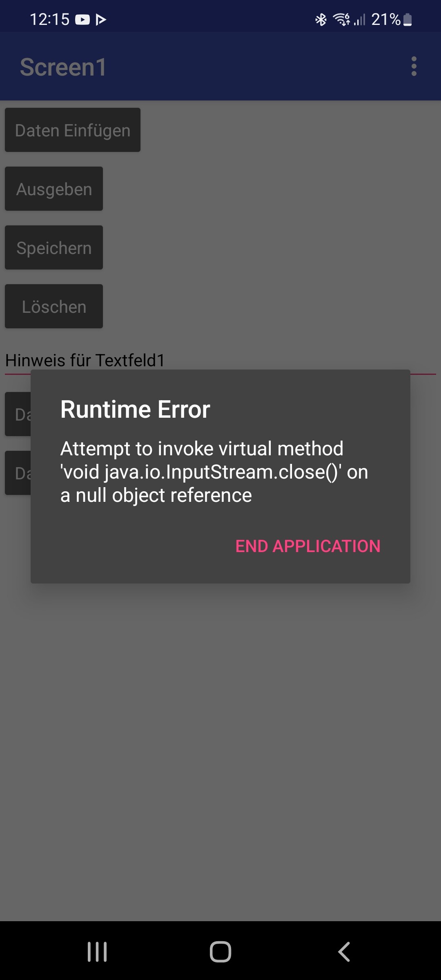The width and height of the screenshot is (441, 980).
Task: Tap the Speichern button
Action: [54, 247]
